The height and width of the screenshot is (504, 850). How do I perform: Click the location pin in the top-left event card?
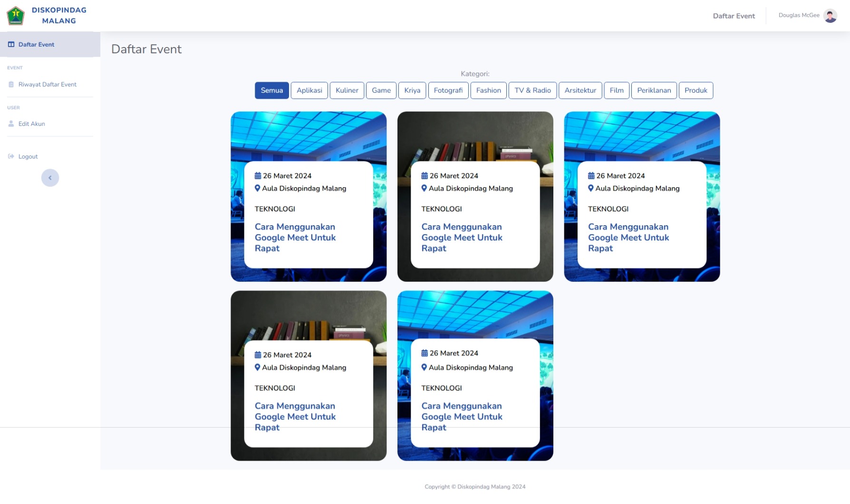(258, 188)
